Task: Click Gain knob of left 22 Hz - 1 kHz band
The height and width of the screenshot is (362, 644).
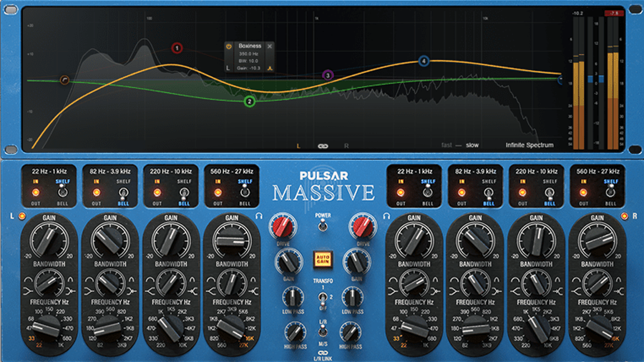Action: click(49, 241)
